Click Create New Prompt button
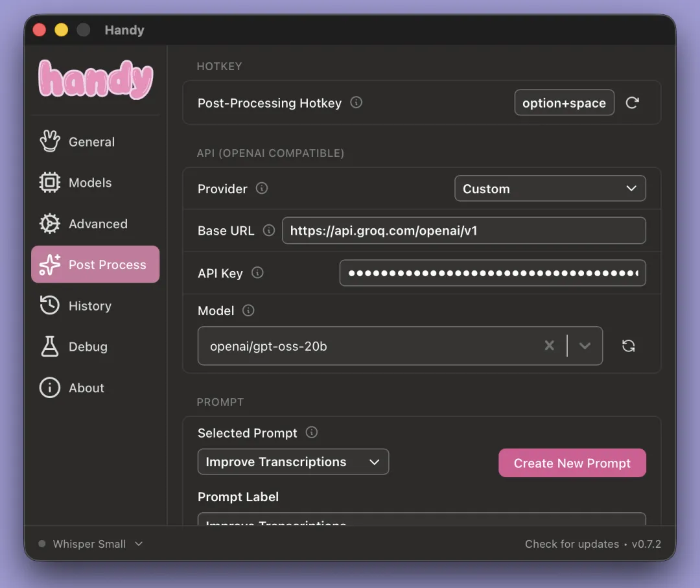The width and height of the screenshot is (700, 588). [x=572, y=463]
